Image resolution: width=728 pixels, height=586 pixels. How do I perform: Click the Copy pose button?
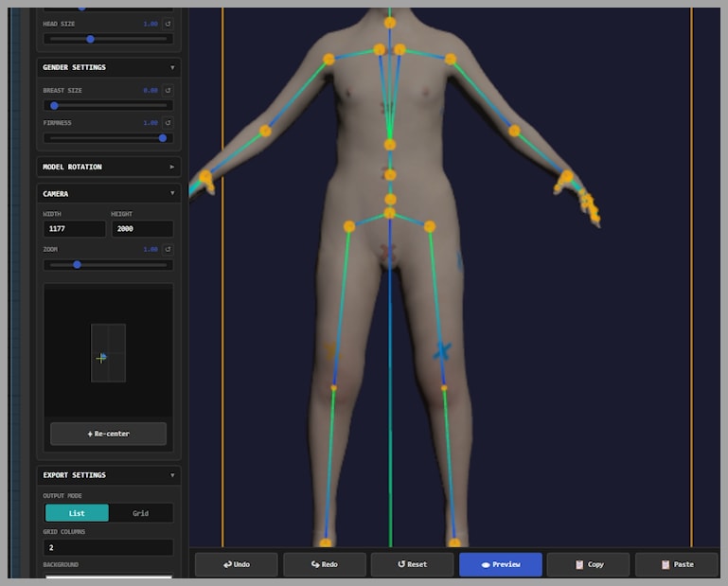[588, 564]
